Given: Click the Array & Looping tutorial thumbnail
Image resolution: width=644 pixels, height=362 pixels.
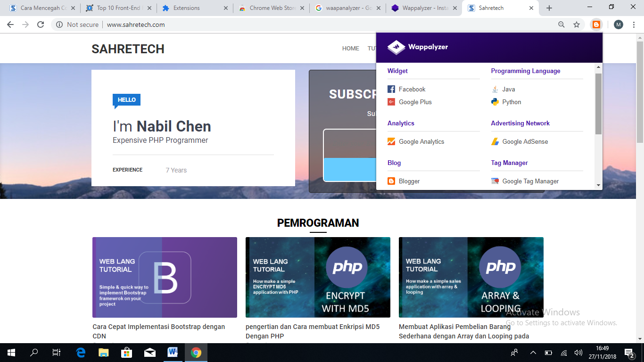Looking at the screenshot, I should 471,277.
